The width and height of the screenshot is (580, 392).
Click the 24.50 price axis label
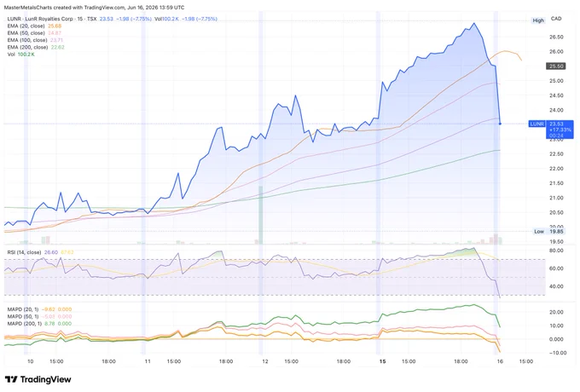[x=556, y=95]
